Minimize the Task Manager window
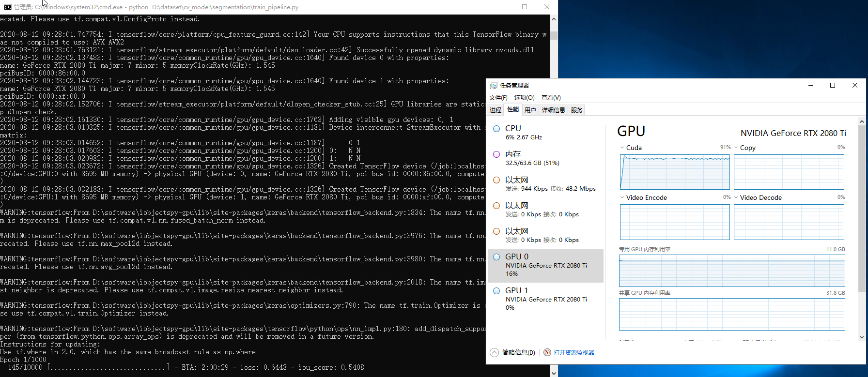 pyautogui.click(x=811, y=85)
